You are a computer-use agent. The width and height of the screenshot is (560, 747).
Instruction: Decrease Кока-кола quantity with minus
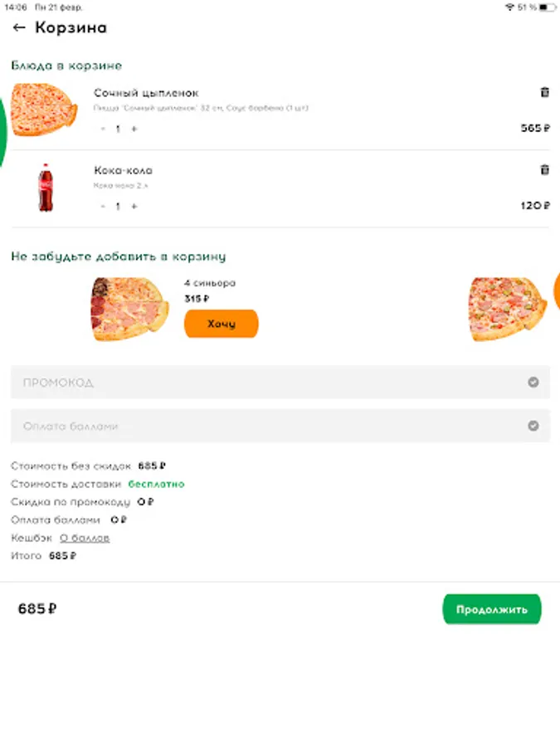pos(103,206)
